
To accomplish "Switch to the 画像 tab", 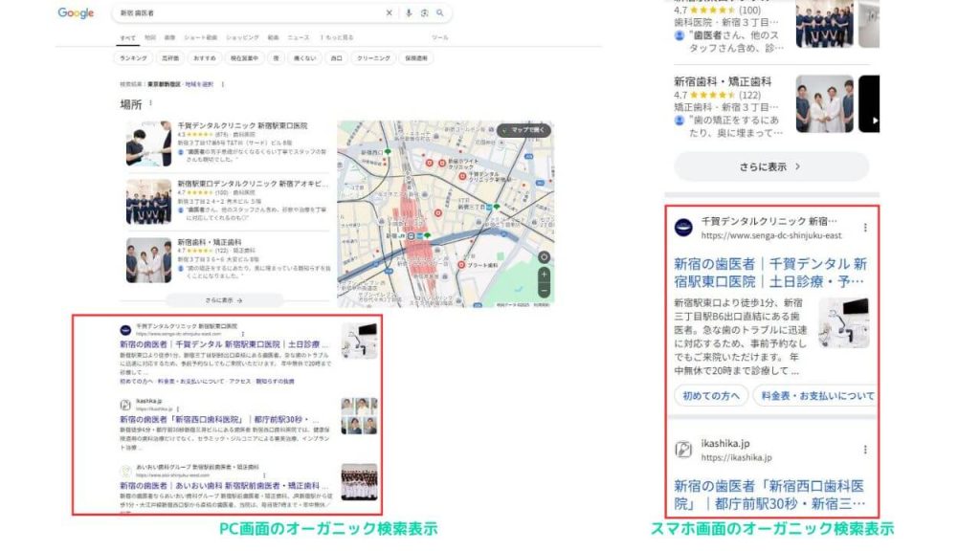I will [x=169, y=37].
